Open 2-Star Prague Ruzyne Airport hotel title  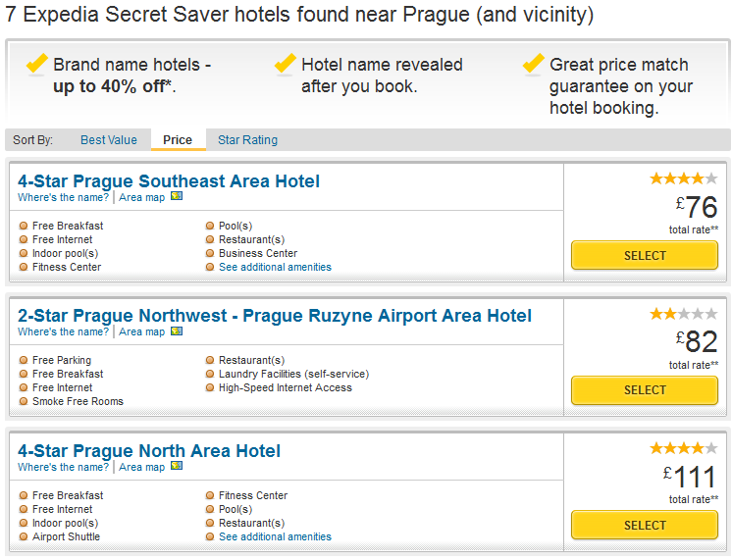click(x=275, y=316)
